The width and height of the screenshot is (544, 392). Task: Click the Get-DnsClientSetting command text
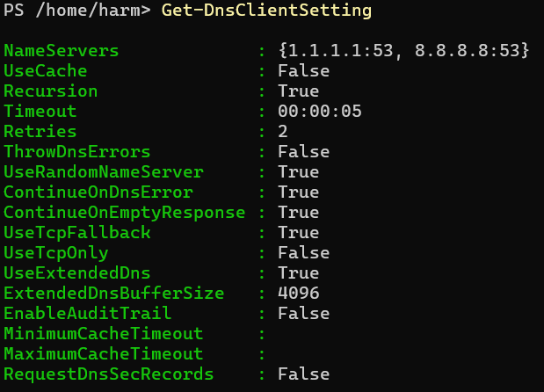tap(266, 11)
